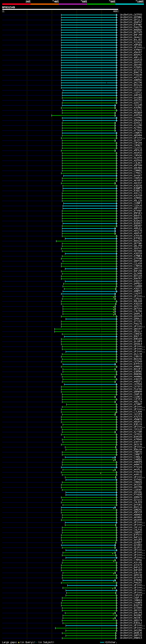The height and width of the screenshot is (644, 146).
Task: Click the UniRef100_P14766 label
Action: (131, 389)
